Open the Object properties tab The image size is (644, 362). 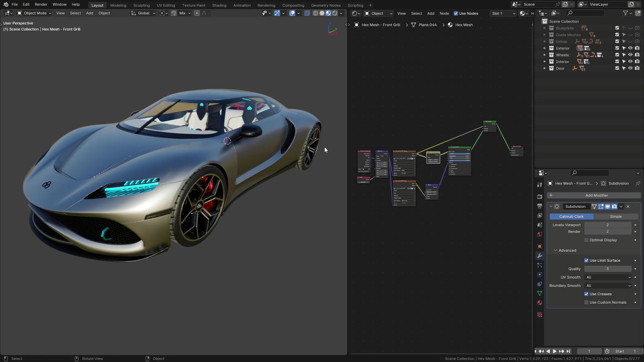point(540,246)
